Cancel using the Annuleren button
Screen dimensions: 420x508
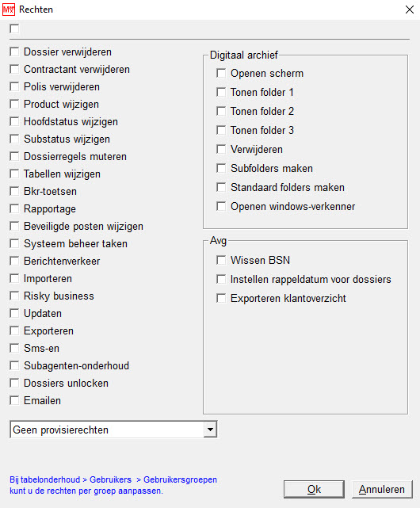(382, 489)
